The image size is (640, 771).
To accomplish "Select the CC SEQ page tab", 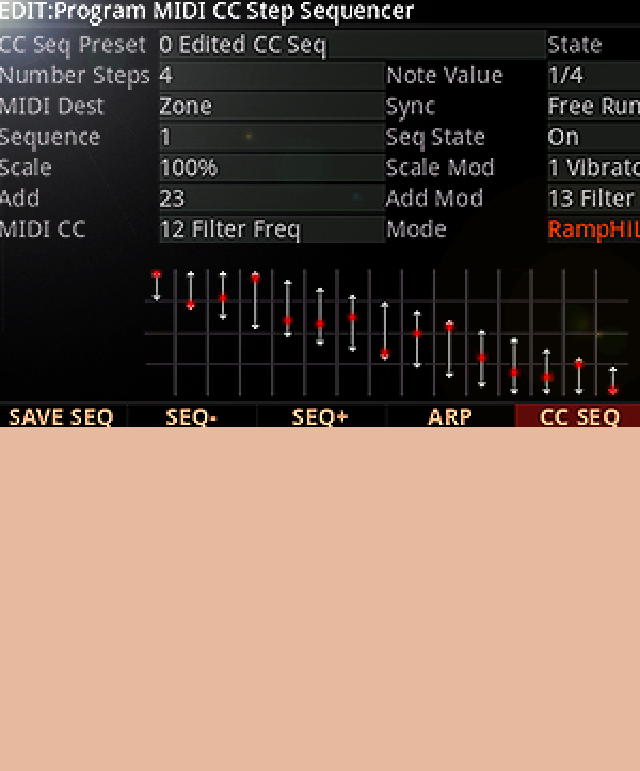I will 578,417.
